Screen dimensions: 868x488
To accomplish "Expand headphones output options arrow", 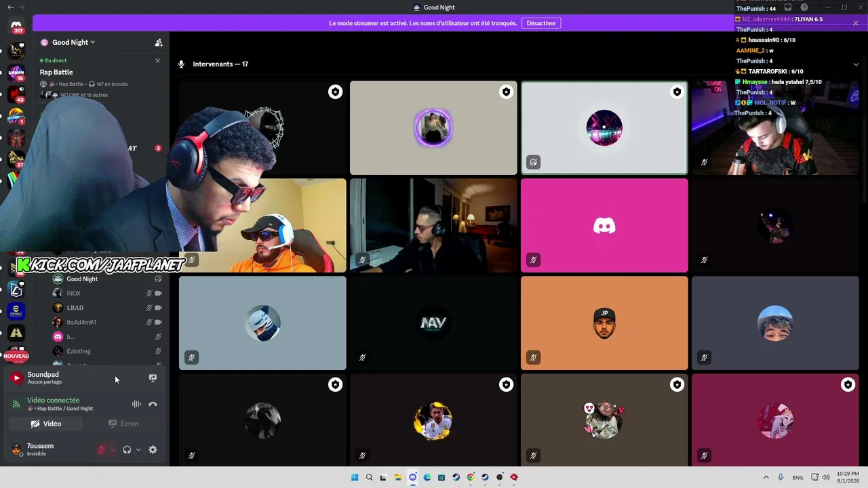I will pos(138,449).
